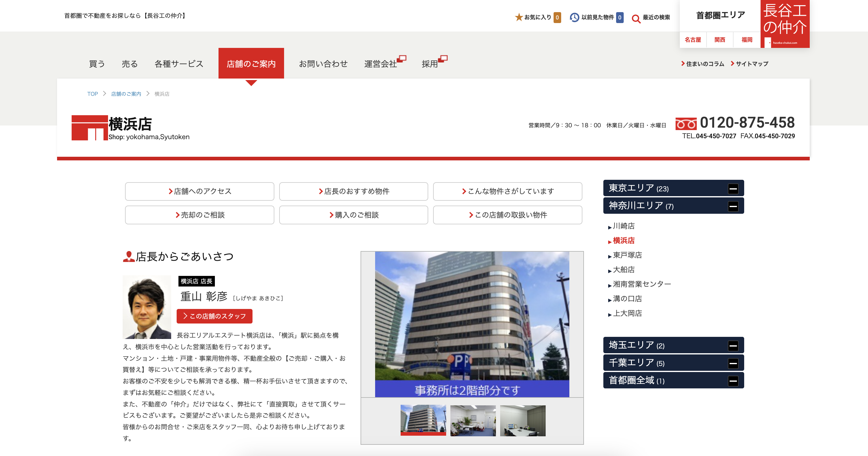Open the 各種サービス menu

[x=179, y=64]
